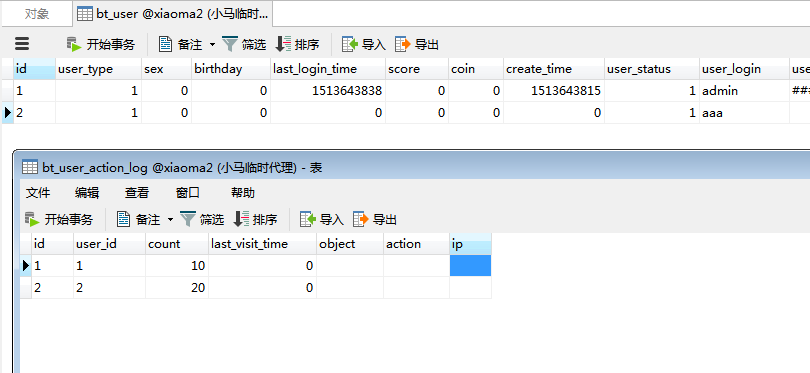Select the admin user_login cell
Image resolution: width=810 pixels, height=373 pixels.
click(x=744, y=91)
